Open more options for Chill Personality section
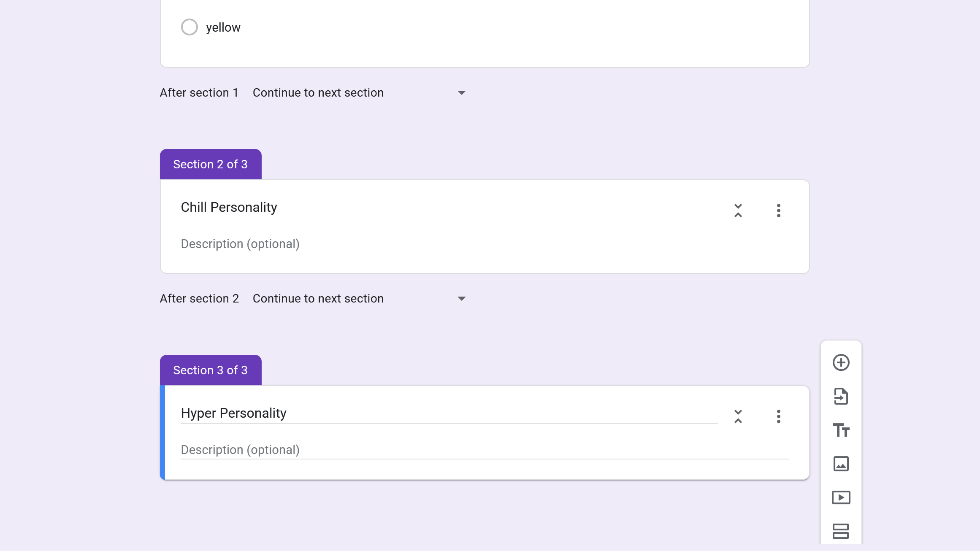 coord(779,210)
